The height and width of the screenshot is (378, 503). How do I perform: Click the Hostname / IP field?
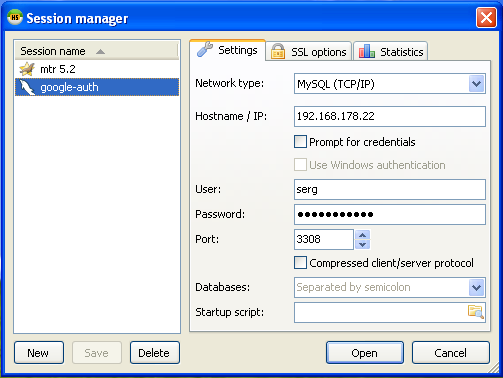(390, 116)
